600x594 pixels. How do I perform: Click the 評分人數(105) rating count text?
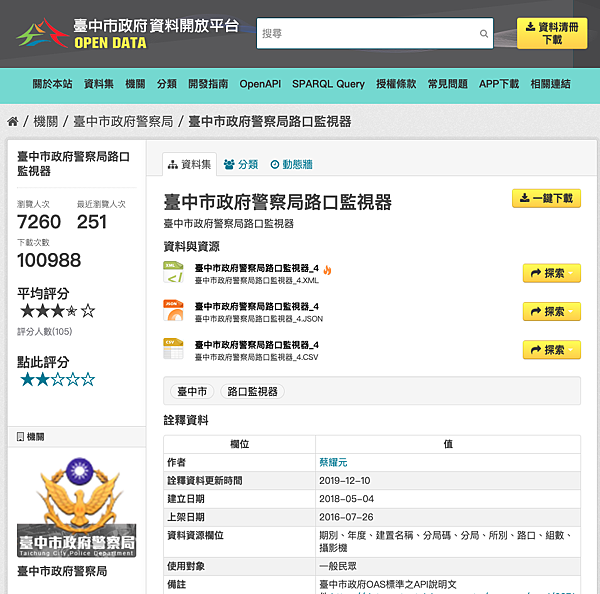tap(44, 331)
